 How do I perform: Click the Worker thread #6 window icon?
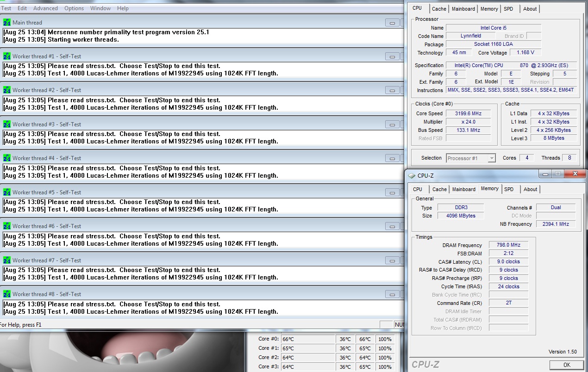tap(7, 226)
